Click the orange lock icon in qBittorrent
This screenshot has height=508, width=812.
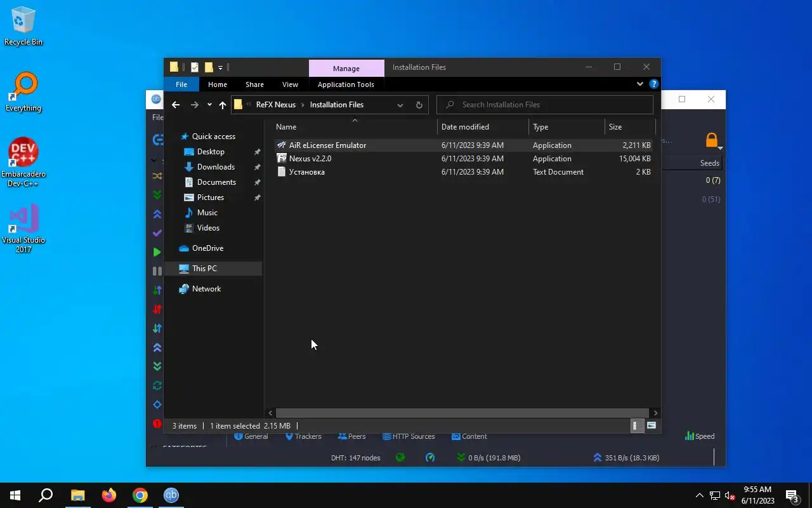click(x=712, y=140)
